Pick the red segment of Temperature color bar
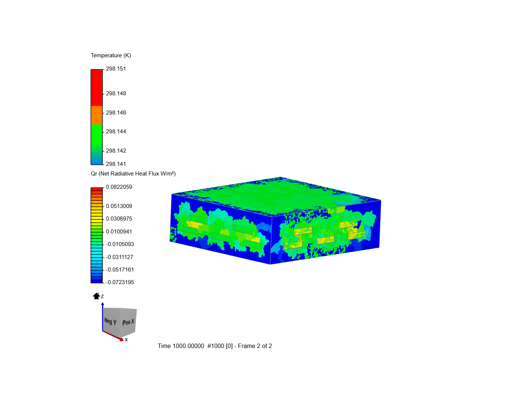The height and width of the screenshot is (399, 532). (x=97, y=88)
